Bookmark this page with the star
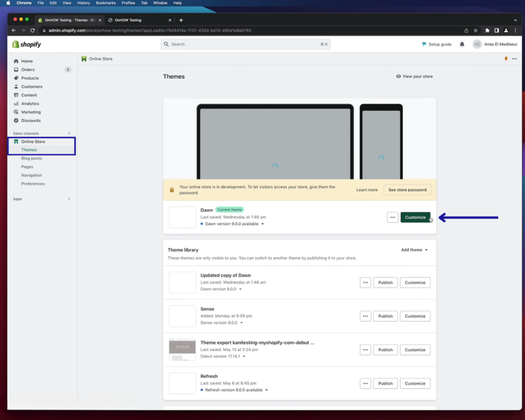The width and height of the screenshot is (525, 420). coord(475,30)
